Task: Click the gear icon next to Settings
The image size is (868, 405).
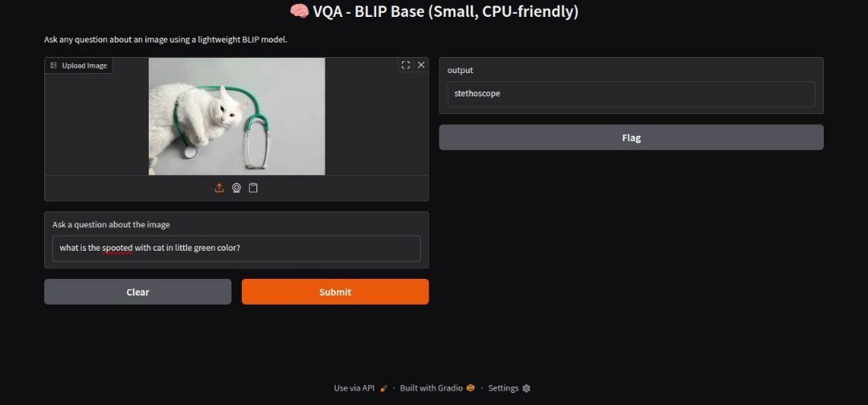Action: point(526,388)
